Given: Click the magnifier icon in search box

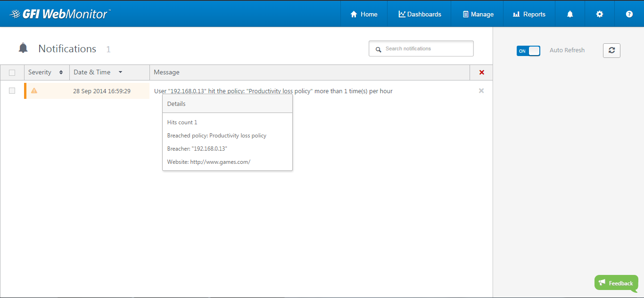Looking at the screenshot, I should 378,49.
